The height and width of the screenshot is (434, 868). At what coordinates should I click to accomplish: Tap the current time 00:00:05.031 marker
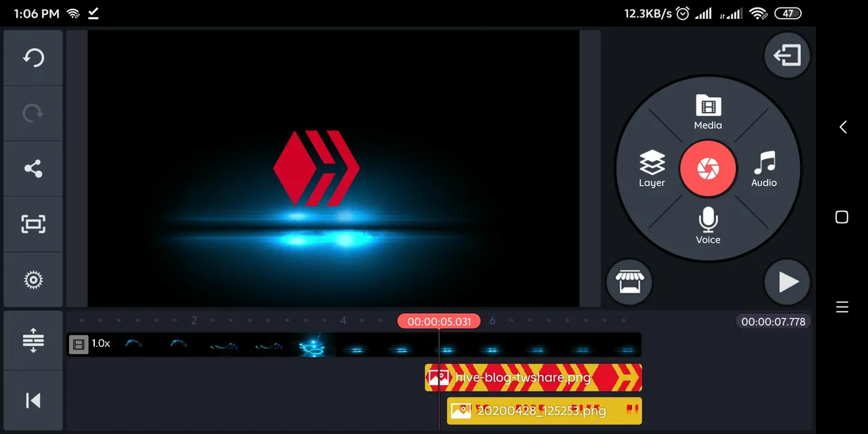(x=439, y=321)
